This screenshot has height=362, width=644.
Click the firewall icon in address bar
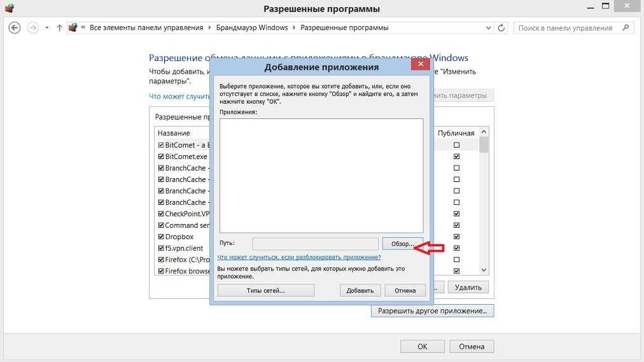pos(73,27)
